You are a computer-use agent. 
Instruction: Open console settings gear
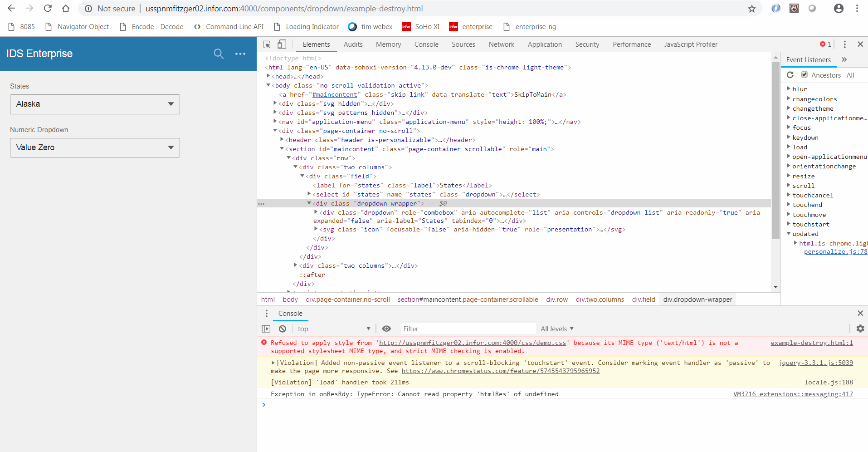click(x=860, y=329)
